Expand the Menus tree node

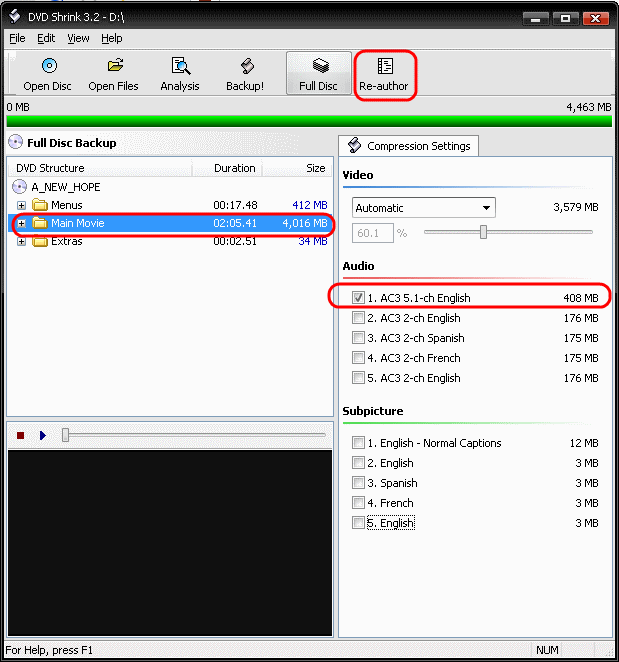click(22, 206)
